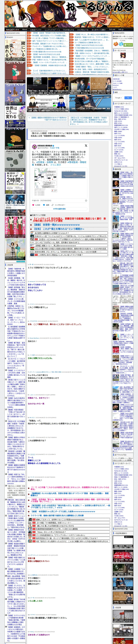Open popular image article with 180コメント
This screenshot has height=644, width=138.
tap(123, 542)
